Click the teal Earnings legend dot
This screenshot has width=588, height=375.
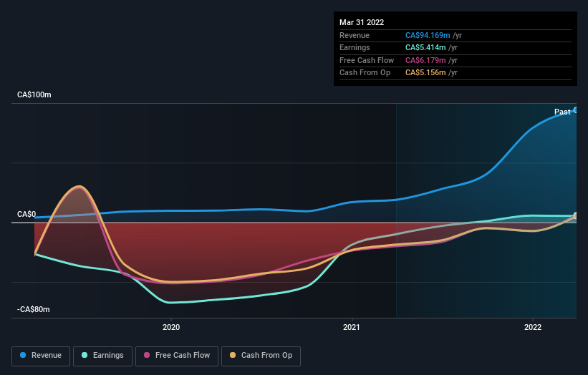85,355
